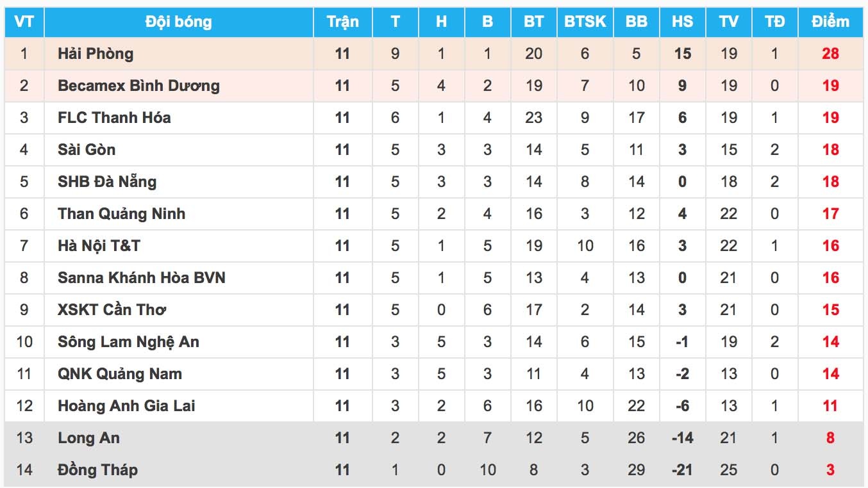Click Hà Nội T&T team name

click(x=99, y=246)
